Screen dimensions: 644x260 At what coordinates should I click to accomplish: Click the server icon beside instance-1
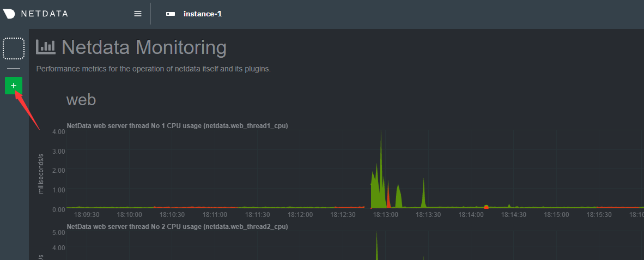[171, 14]
